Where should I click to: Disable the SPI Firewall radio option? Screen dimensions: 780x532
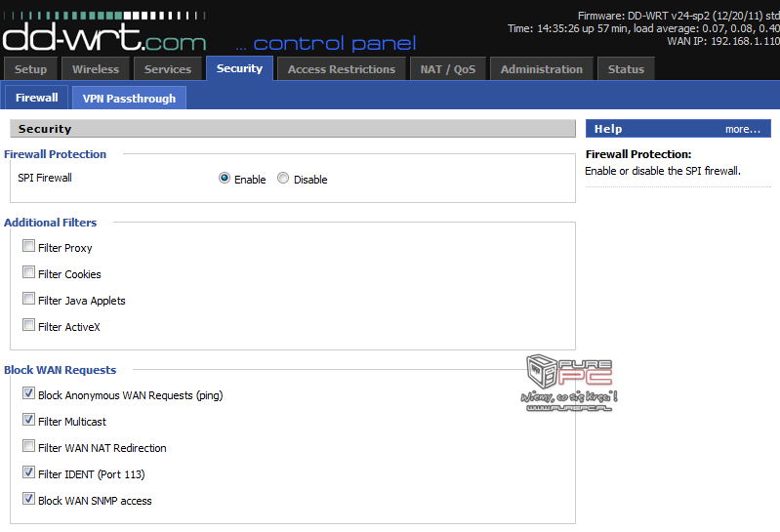[x=283, y=179]
